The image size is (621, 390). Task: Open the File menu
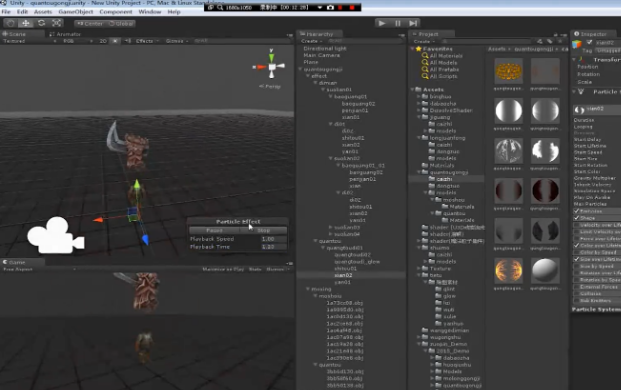pos(6,12)
